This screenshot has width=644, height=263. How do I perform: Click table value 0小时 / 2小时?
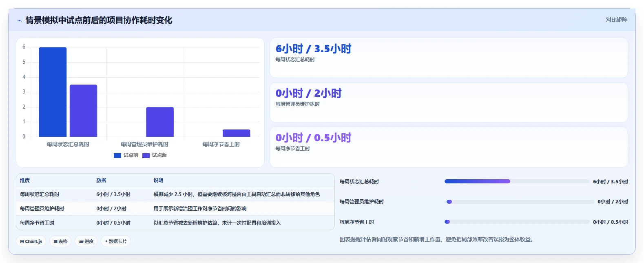point(111,209)
